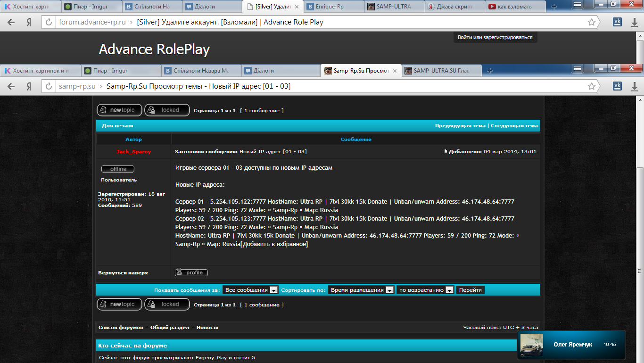Close the Samp-Rp.Su Просмот tab
644x363 pixels.
[x=395, y=71]
